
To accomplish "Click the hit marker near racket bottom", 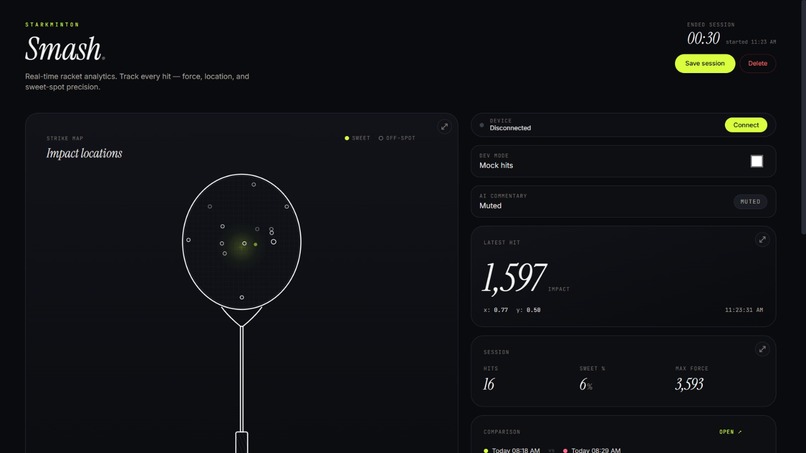I will click(x=242, y=297).
